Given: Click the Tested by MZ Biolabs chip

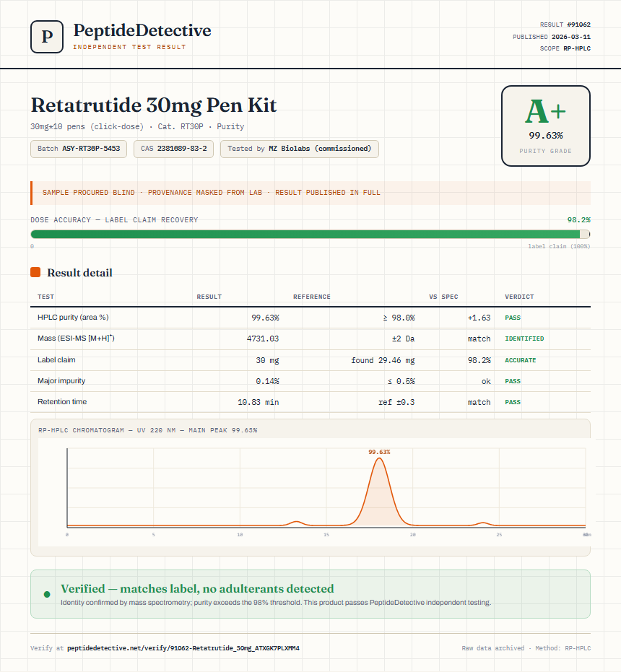Looking at the screenshot, I should click(300, 149).
